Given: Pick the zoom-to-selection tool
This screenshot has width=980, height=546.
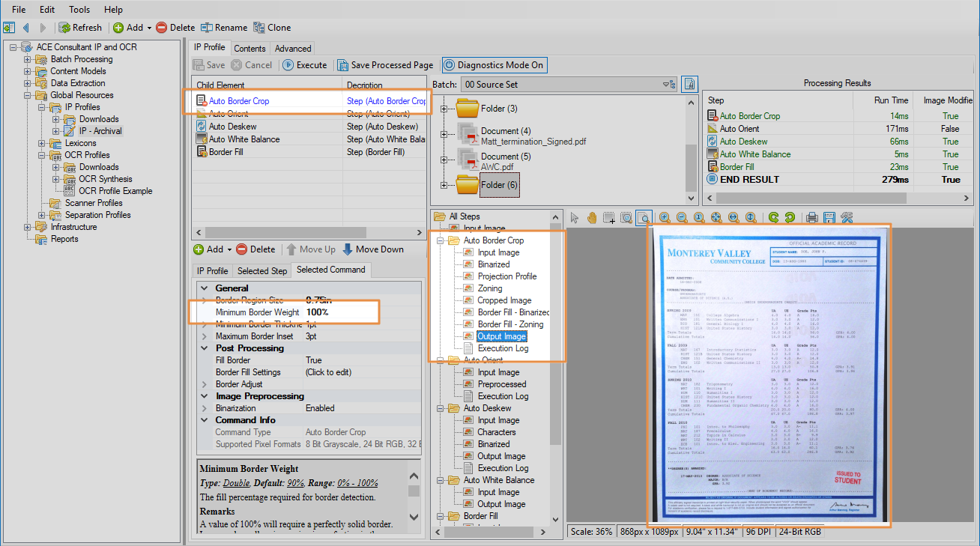Looking at the screenshot, I should tap(626, 218).
